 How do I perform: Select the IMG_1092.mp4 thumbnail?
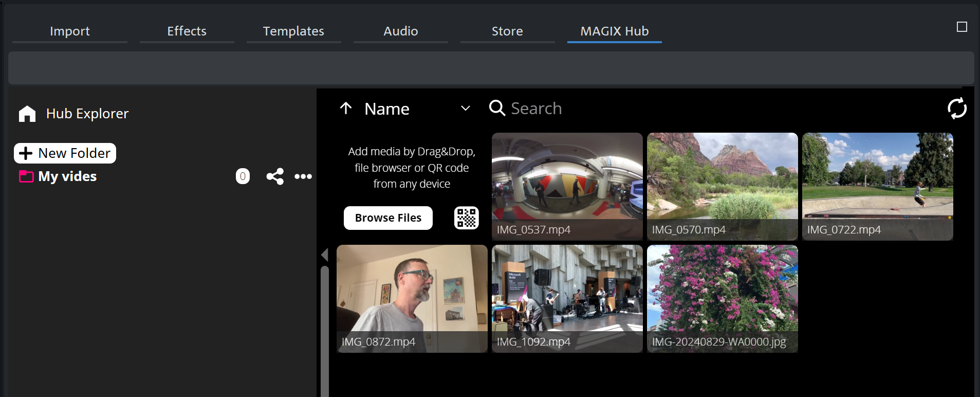(x=567, y=299)
